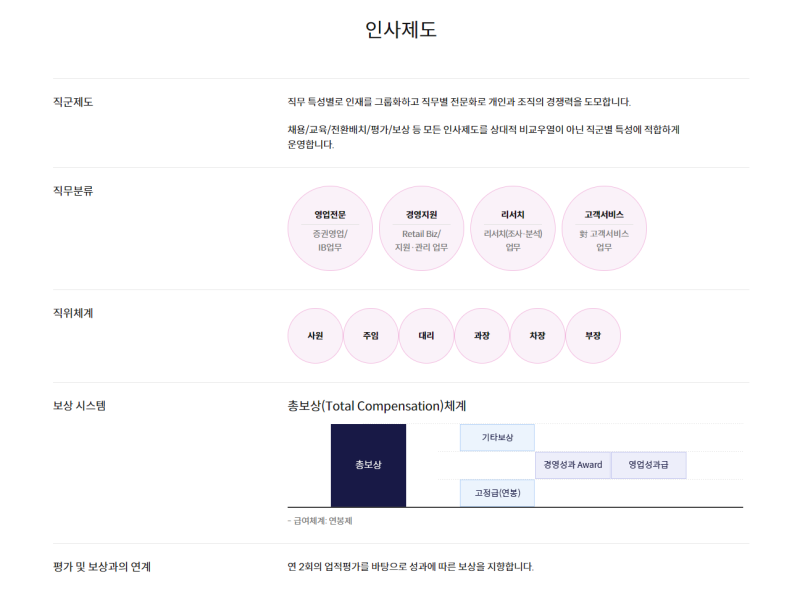Select the 고객서비스 job category circle
The image size is (800, 595).
tap(604, 229)
